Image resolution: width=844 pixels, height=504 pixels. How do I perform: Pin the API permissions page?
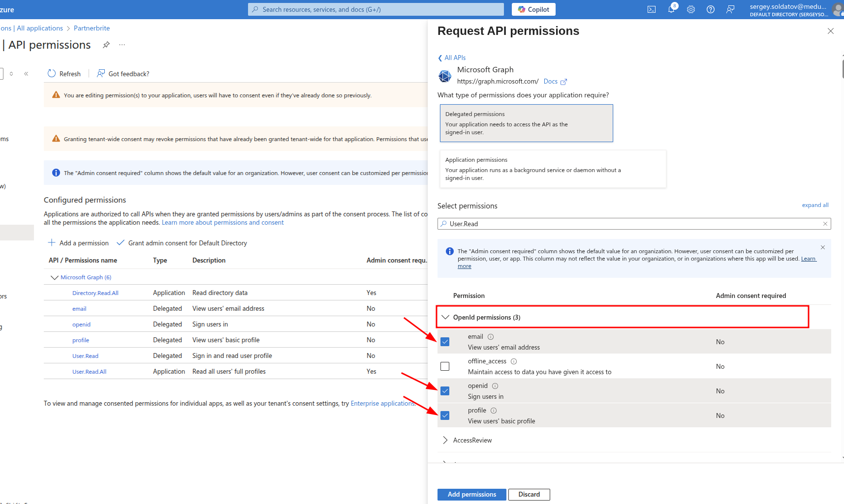(x=106, y=45)
